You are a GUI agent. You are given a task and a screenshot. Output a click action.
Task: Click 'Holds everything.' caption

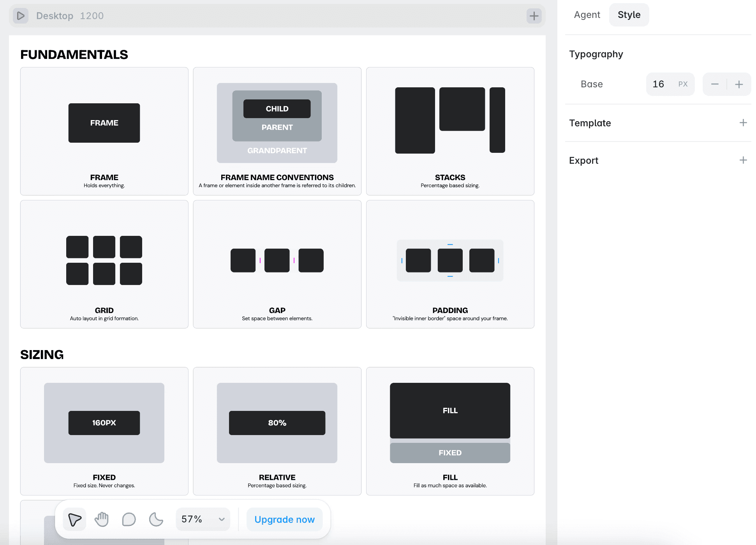pyautogui.click(x=104, y=186)
